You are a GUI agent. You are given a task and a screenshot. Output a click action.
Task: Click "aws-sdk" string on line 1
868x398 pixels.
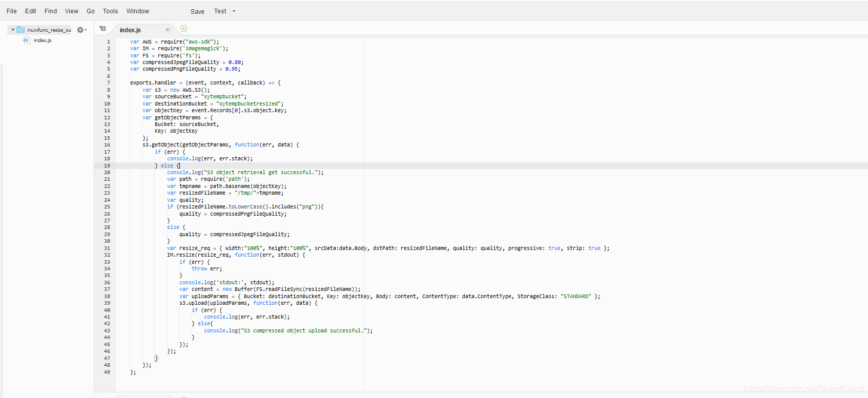point(199,42)
